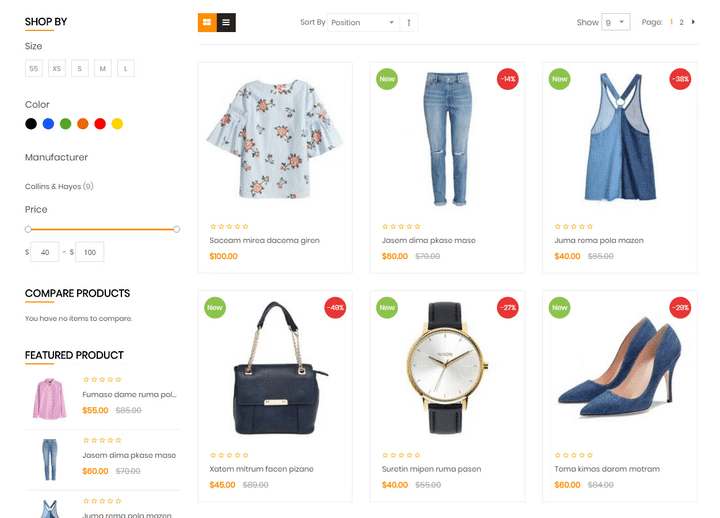
Task: Switch to list view
Action: pos(226,22)
